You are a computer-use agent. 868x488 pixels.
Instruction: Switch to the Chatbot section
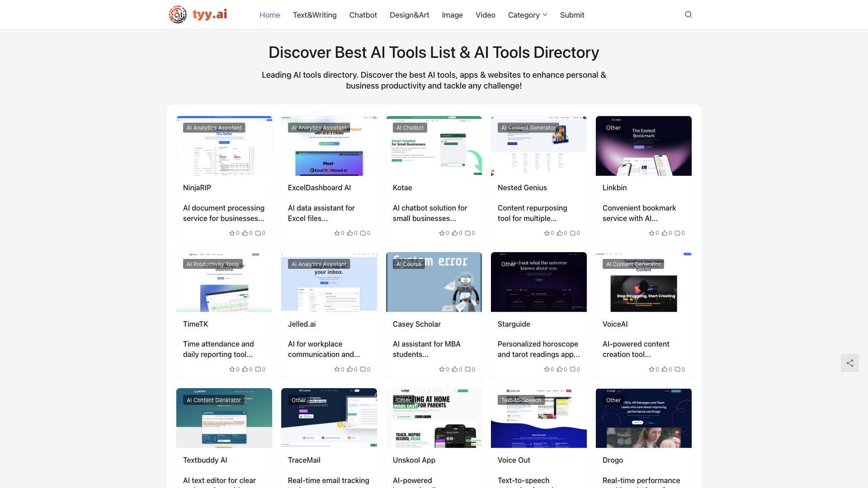(363, 15)
